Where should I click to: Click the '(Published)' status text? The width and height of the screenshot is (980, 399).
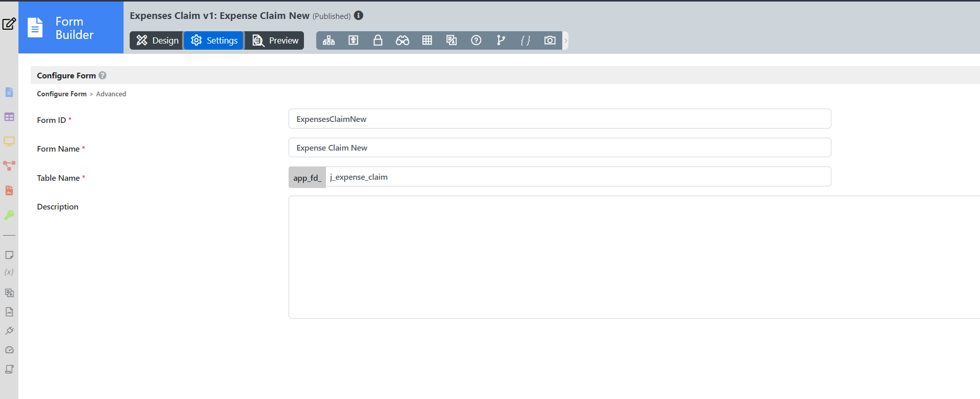[332, 16]
